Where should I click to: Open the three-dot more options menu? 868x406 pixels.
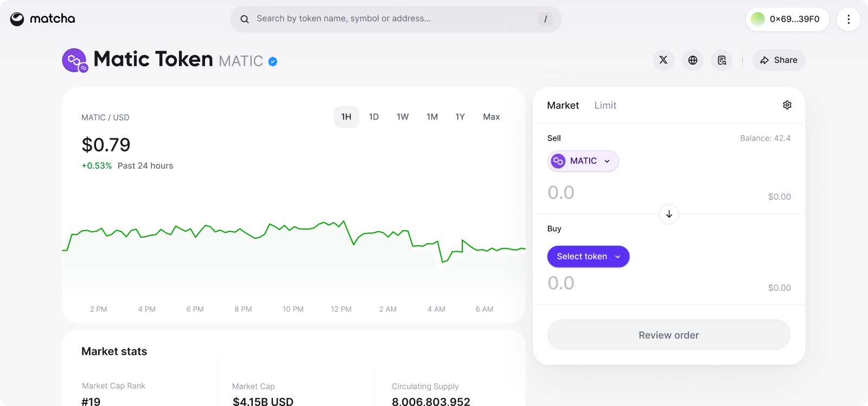click(848, 19)
